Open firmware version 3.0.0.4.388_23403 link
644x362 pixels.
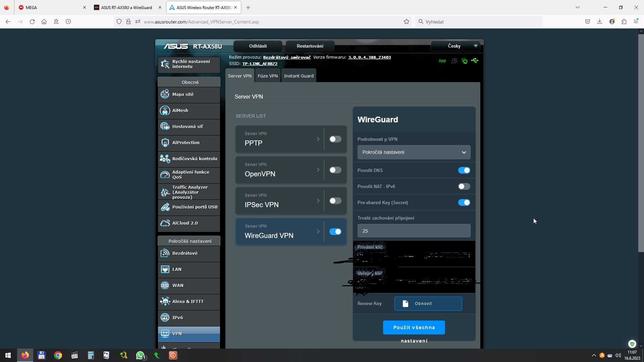[369, 57]
